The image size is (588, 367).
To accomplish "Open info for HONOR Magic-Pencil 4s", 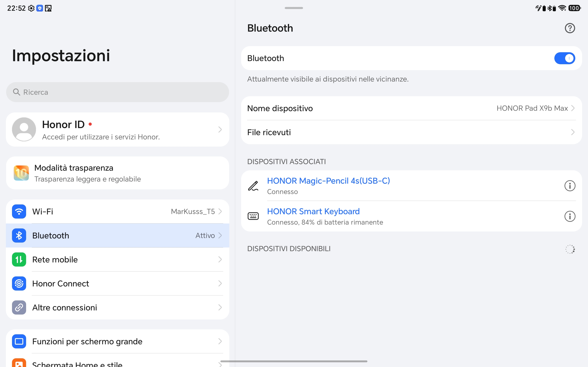I will [x=570, y=186].
